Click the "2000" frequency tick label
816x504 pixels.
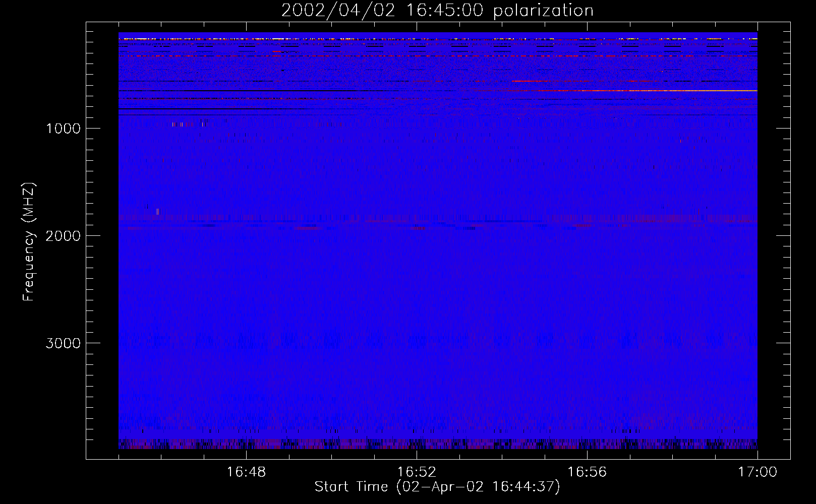point(63,236)
